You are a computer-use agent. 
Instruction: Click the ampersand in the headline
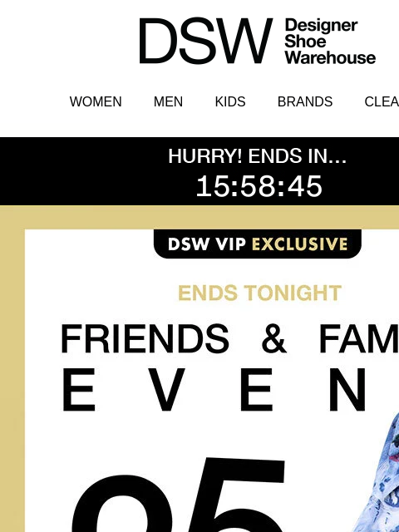click(274, 338)
